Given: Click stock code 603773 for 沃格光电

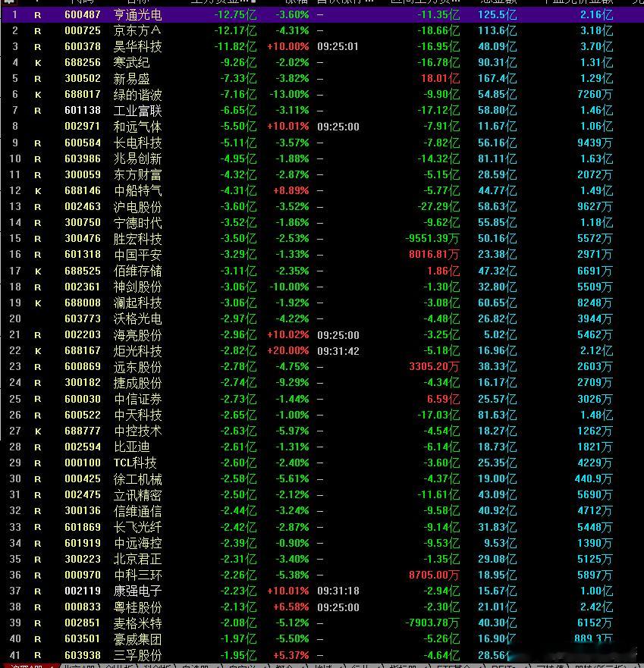Looking at the screenshot, I should 83,318.
